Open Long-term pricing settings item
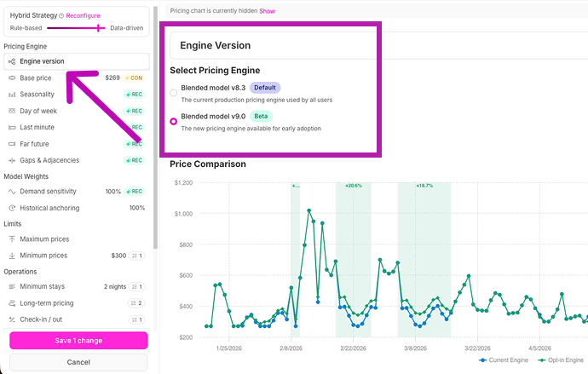This screenshot has height=374, width=588. point(77,303)
